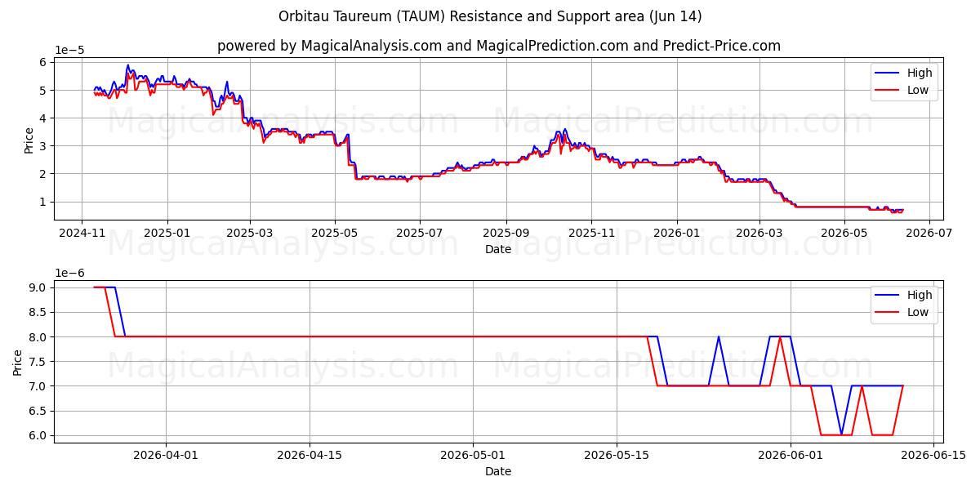This screenshot has width=980, height=490.
Task: Click the '2025-03' x-axis label of top chart
Action: click(x=250, y=233)
